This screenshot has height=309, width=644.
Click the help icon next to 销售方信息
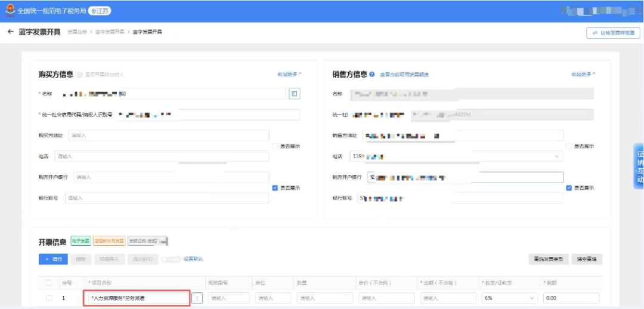click(x=372, y=75)
